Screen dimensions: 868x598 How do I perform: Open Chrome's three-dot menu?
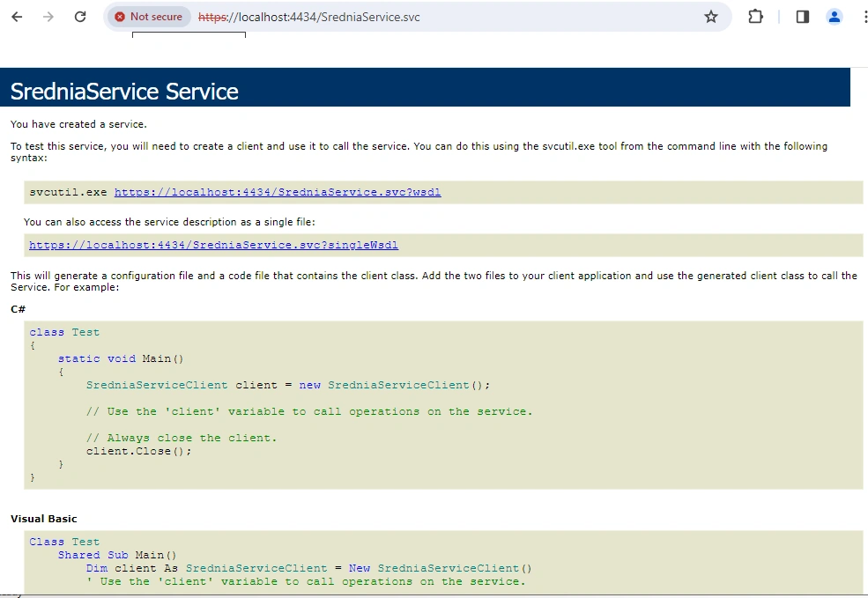coord(864,17)
